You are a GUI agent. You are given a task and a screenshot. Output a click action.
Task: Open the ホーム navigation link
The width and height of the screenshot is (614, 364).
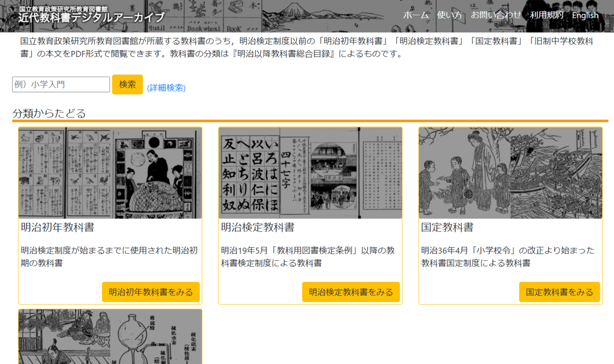[416, 15]
